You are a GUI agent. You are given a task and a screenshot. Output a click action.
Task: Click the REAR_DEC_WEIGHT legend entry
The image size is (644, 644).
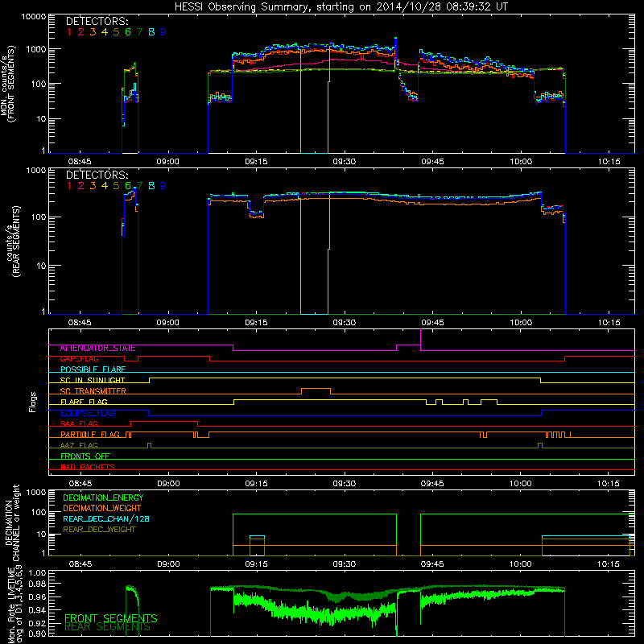99,530
